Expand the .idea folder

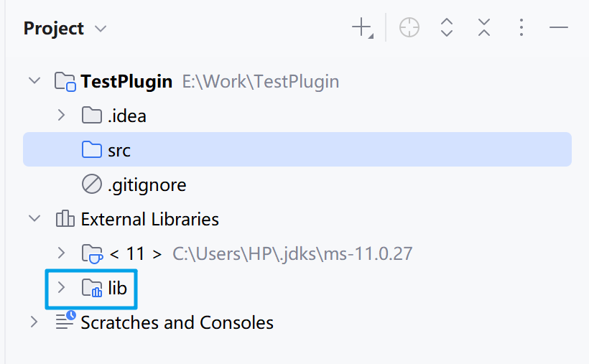click(61, 115)
